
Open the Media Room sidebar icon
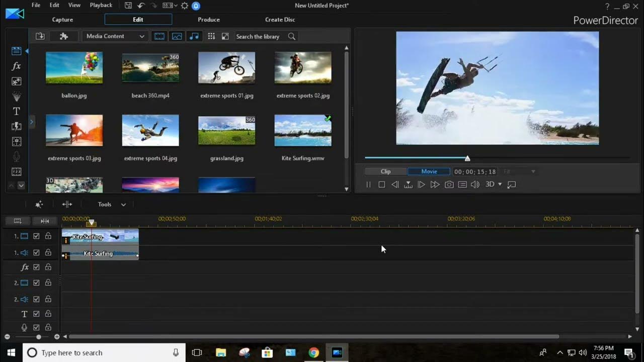click(x=16, y=51)
